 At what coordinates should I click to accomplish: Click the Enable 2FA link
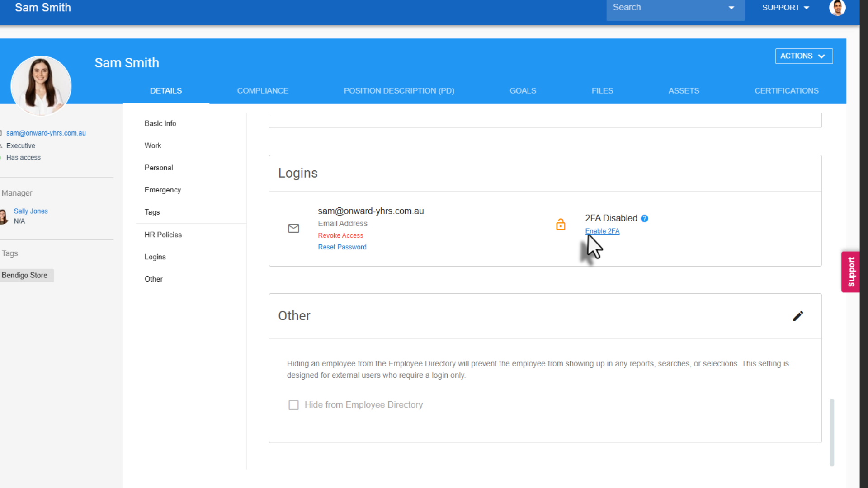coord(602,231)
